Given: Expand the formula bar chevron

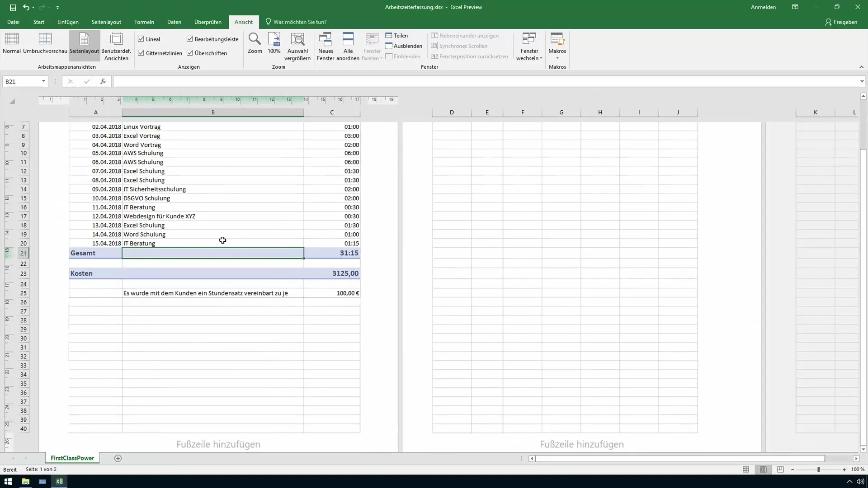Looking at the screenshot, I should pos(862,81).
